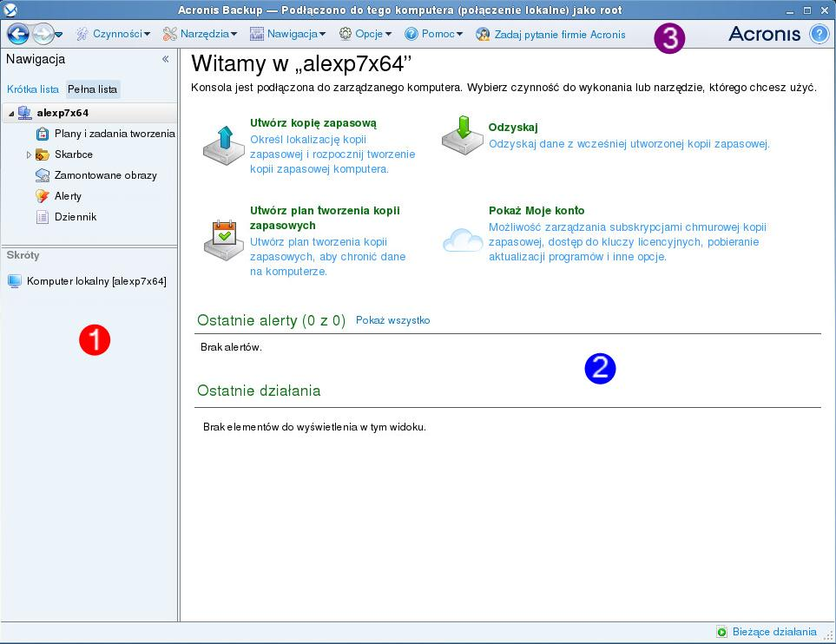Screen dimensions: 836x644
Task: Go back with the blue Back arrow
Action: tap(17, 34)
